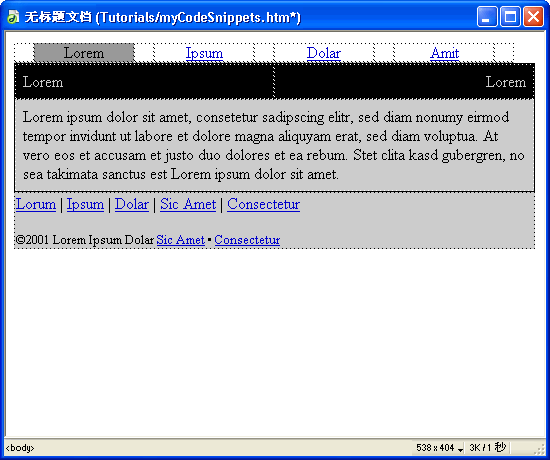Select the body tag in tag selector
550x460 pixels.
coord(20,448)
